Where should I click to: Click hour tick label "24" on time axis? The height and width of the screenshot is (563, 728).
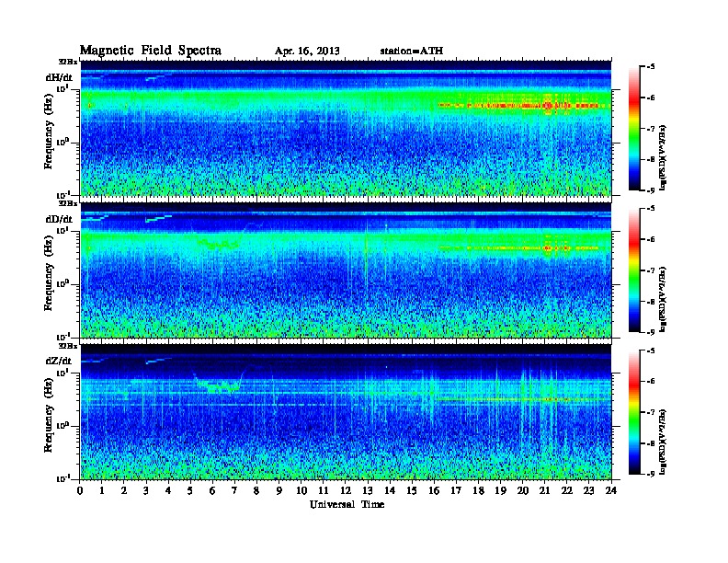coord(611,490)
